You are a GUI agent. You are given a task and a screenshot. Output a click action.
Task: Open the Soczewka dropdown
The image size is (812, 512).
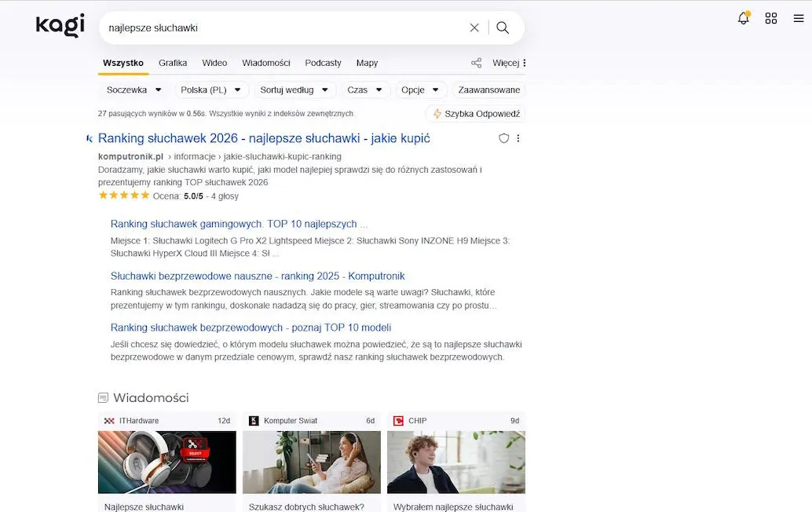coord(134,90)
